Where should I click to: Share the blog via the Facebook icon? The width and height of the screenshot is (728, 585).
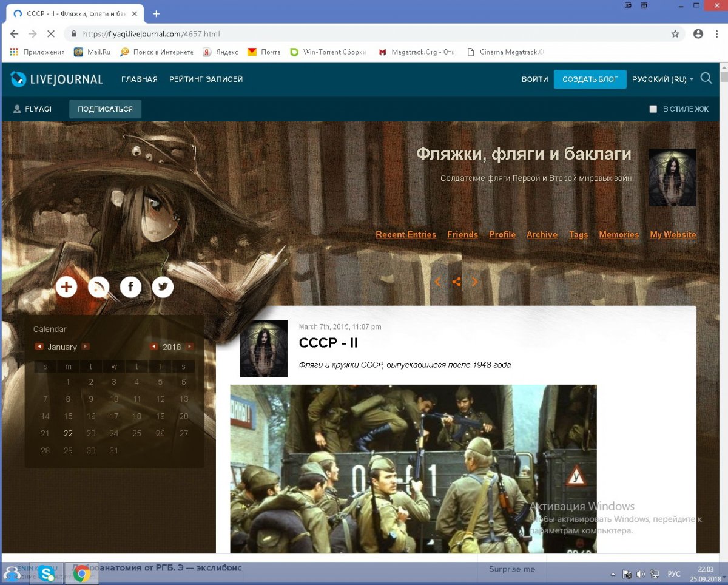point(130,286)
